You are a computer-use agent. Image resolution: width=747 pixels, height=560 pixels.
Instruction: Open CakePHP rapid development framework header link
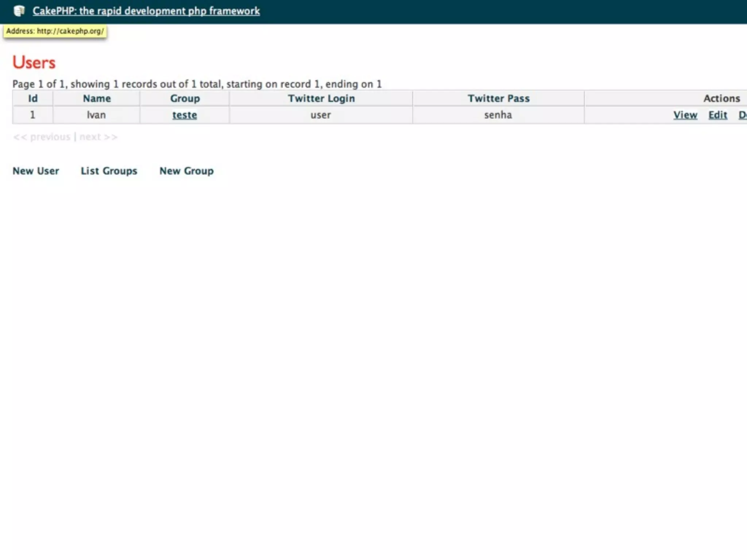146,11
